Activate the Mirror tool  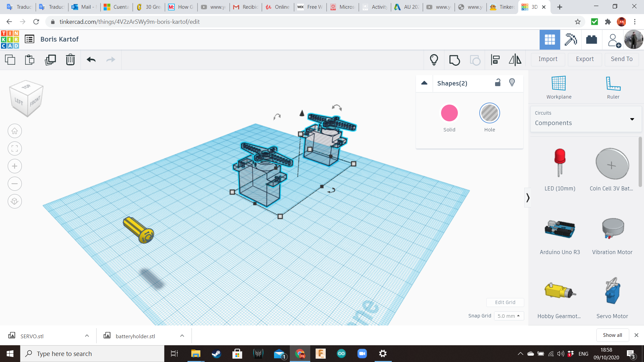515,60
